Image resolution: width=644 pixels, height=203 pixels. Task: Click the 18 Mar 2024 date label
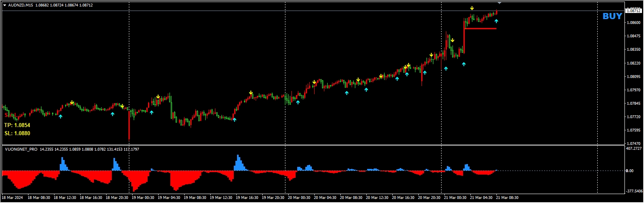point(13,198)
